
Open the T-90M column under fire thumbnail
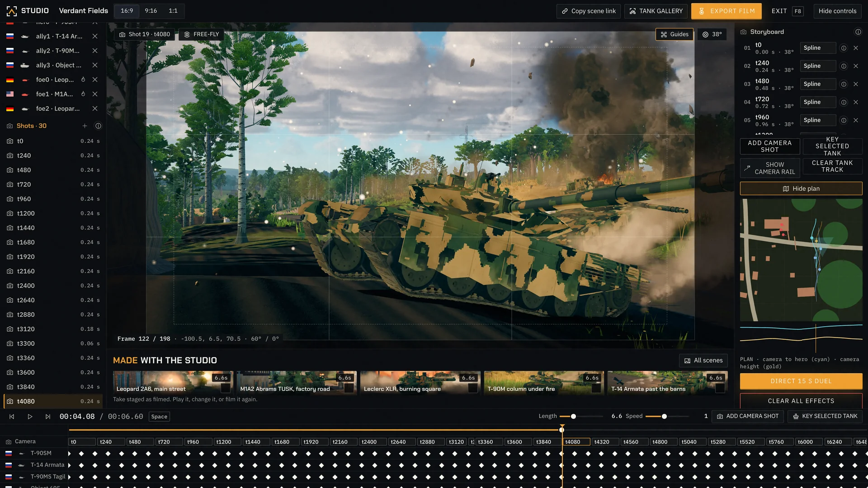click(543, 382)
